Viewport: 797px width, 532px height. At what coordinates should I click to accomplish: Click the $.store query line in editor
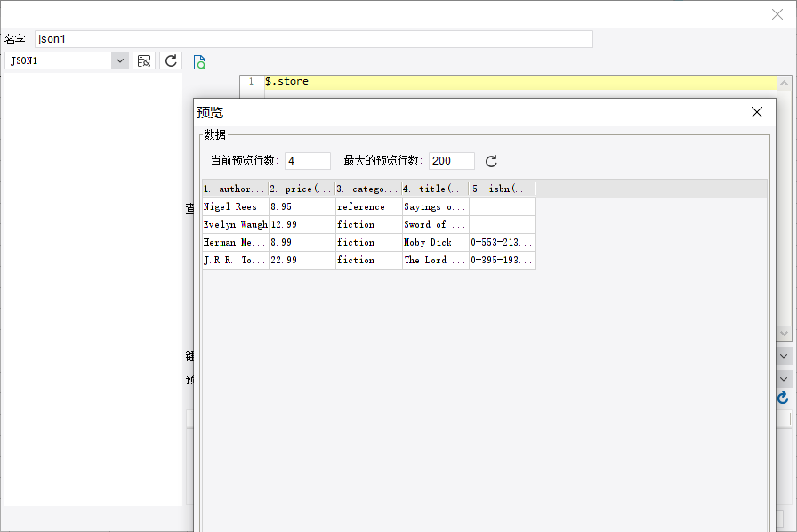pyautogui.click(x=286, y=82)
